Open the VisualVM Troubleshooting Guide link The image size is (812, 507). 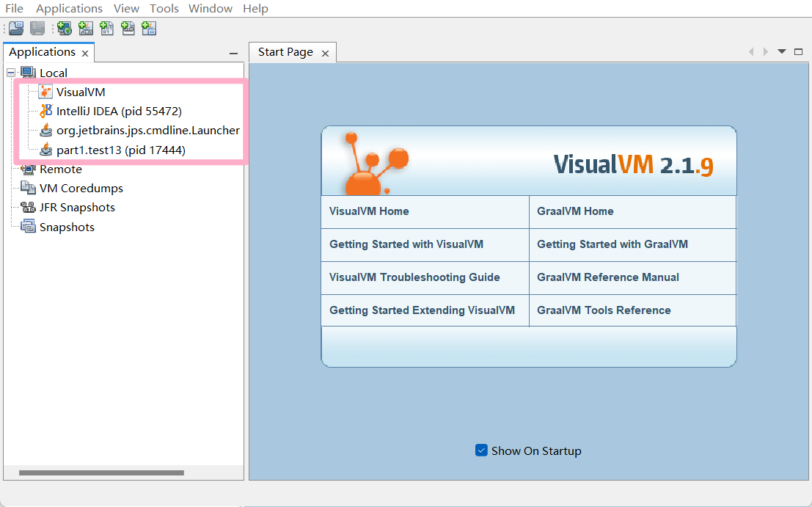[x=414, y=277]
